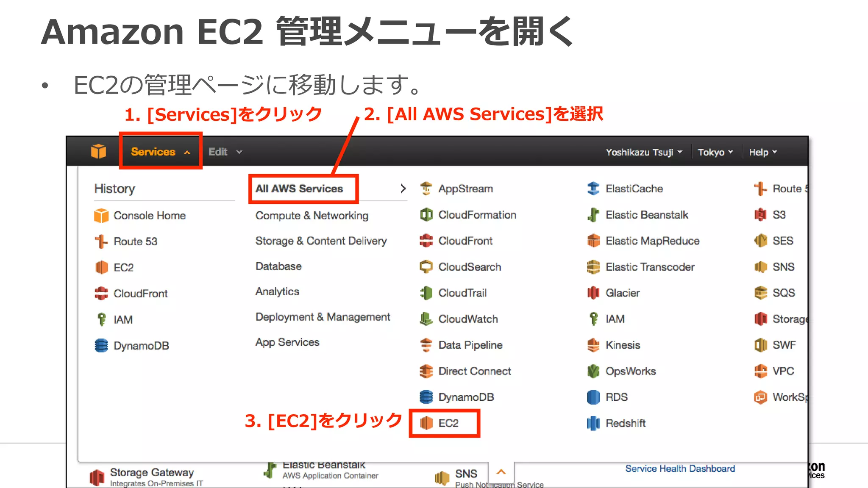Click the RDS service icon
This screenshot has height=488, width=868.
coord(593,397)
